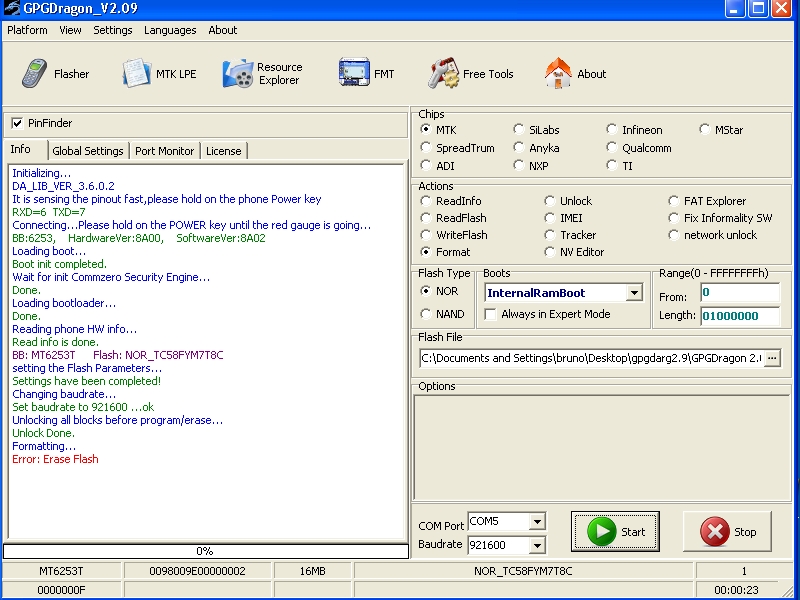This screenshot has height=600, width=800.
Task: Expand the Boots InternalRamBoot dropdown
Action: (634, 293)
